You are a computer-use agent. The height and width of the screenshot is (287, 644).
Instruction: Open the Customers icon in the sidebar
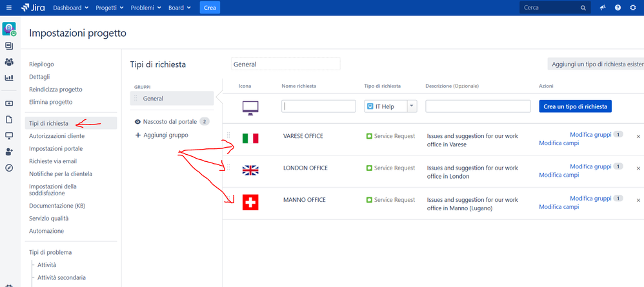coord(9,61)
